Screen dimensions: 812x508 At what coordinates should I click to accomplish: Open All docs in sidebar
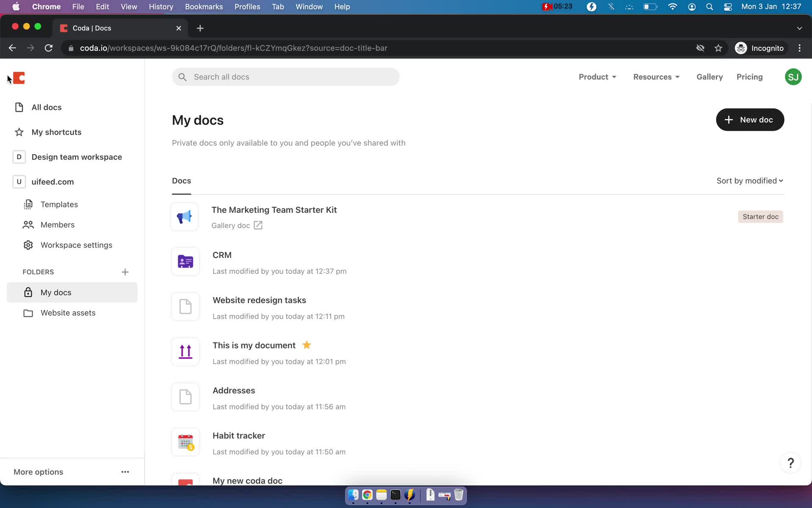(x=47, y=107)
